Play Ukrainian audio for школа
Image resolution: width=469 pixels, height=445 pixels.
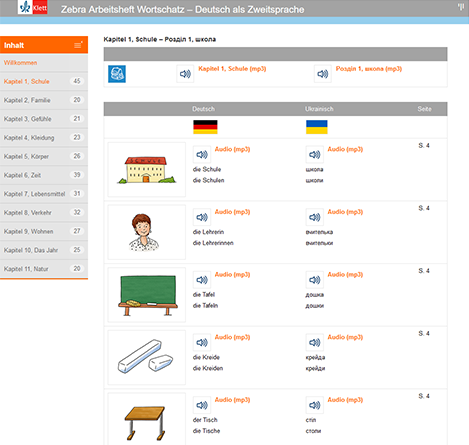(x=314, y=155)
